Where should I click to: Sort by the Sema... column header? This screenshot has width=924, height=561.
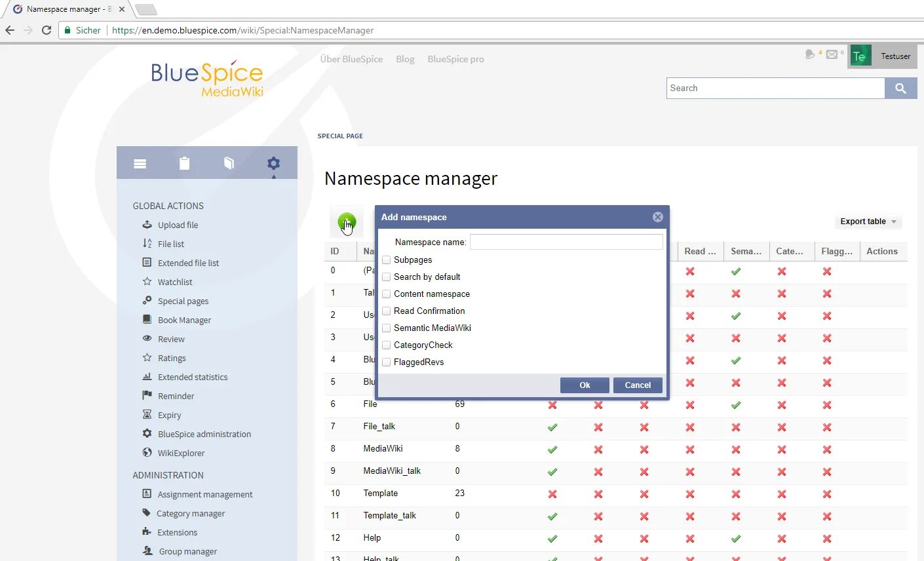pos(746,252)
